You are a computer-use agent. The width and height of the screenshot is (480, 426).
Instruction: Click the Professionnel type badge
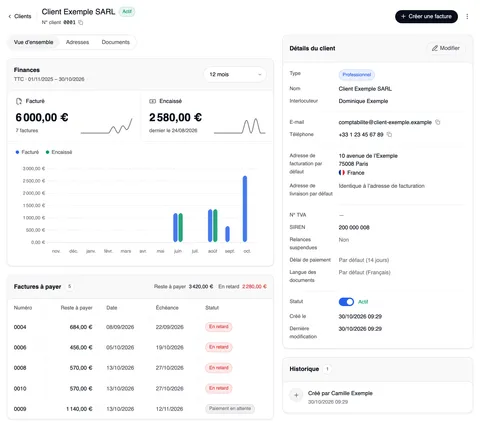(357, 75)
